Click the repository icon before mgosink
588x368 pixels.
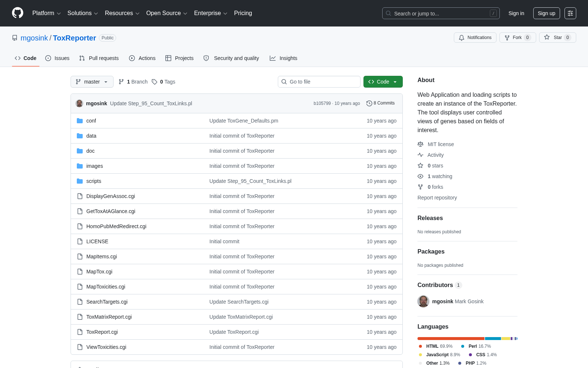(x=15, y=38)
